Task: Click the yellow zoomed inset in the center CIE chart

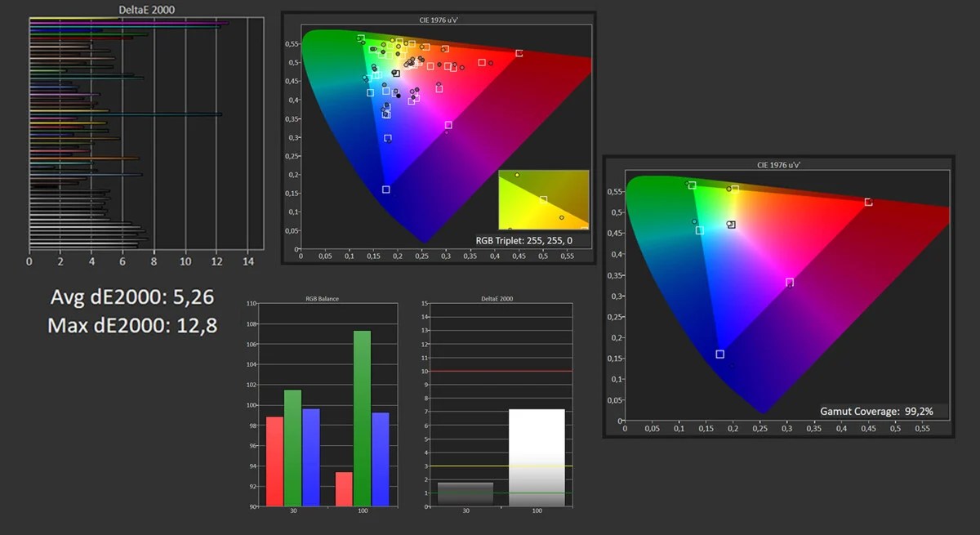Action: pos(543,200)
